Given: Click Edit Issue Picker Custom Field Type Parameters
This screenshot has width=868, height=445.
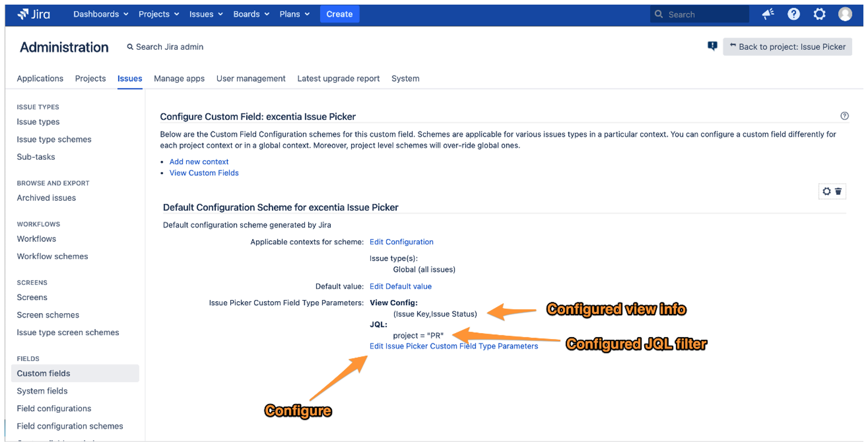Looking at the screenshot, I should coord(454,346).
